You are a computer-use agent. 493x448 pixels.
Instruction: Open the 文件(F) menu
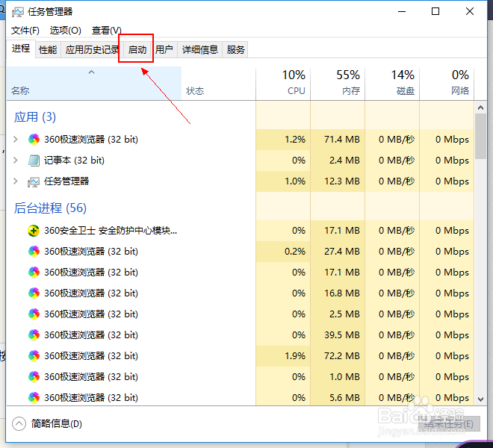click(25, 31)
